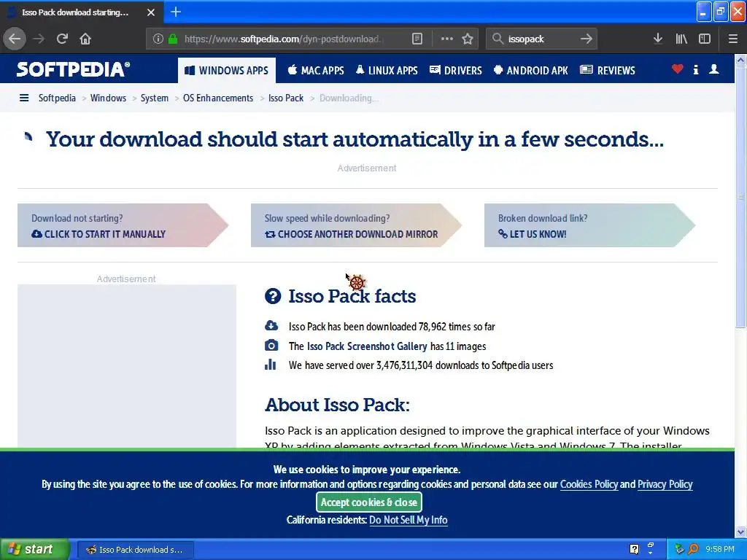Click the info icon in Softpedia header

point(696,69)
